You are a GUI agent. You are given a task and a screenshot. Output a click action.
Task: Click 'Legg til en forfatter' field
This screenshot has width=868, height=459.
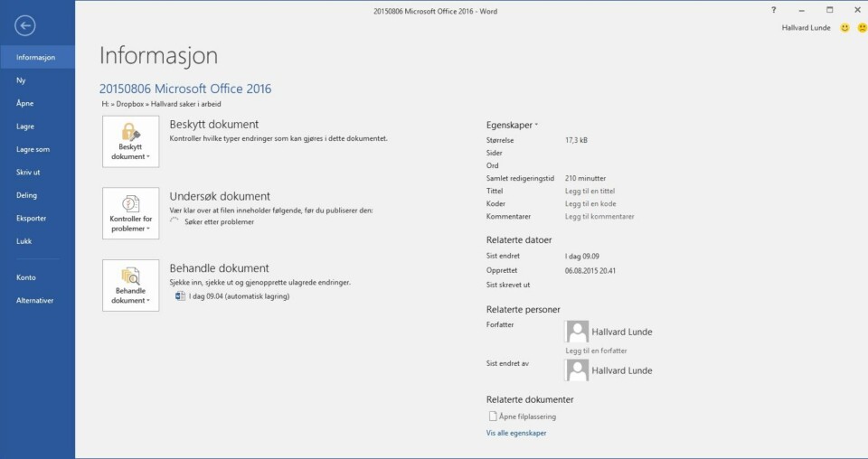click(595, 351)
